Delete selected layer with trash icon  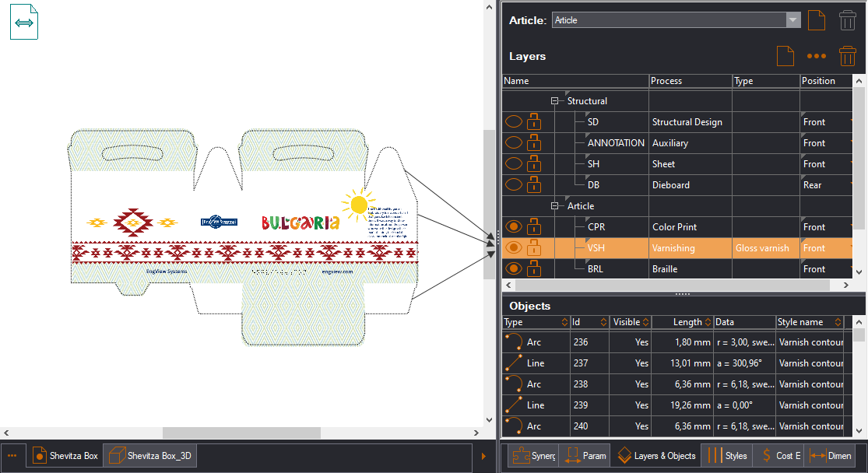(848, 56)
